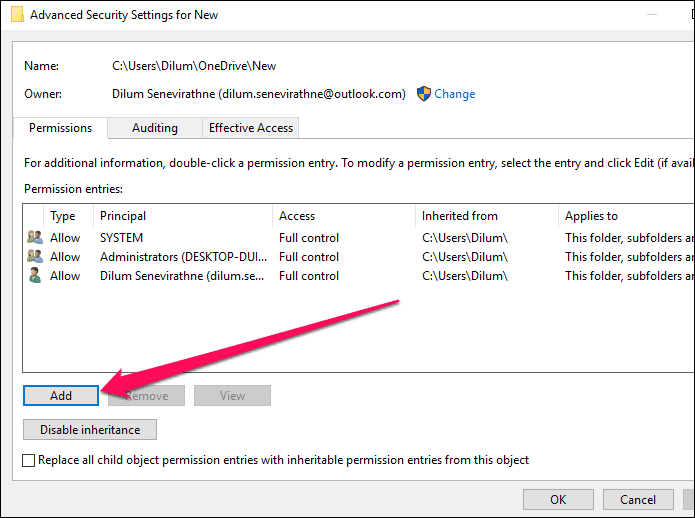Viewport: 695px width, 518px height.
Task: Select the Dilum Senevirathne user icon
Action: [x=35, y=275]
